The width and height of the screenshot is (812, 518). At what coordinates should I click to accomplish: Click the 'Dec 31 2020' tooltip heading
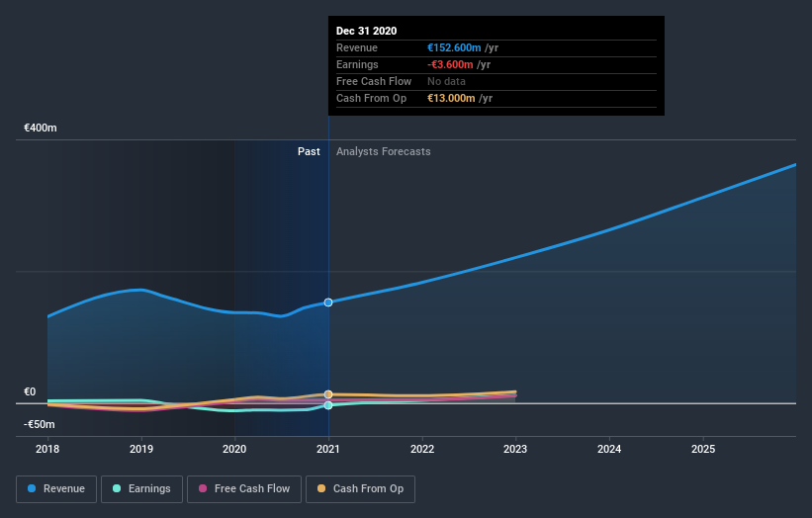[x=367, y=31]
